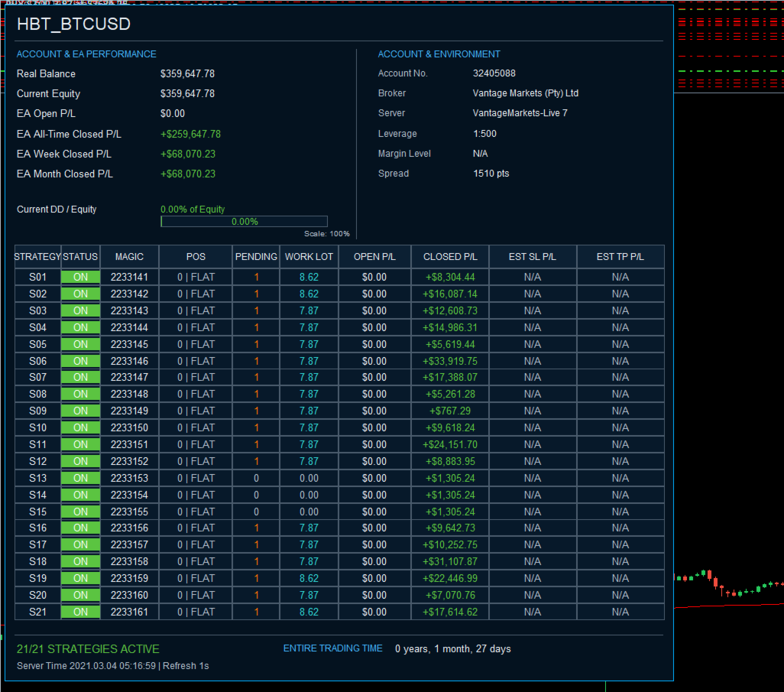Toggle the ON status for strategy S21
This screenshot has width=784, height=692.
pyautogui.click(x=80, y=612)
